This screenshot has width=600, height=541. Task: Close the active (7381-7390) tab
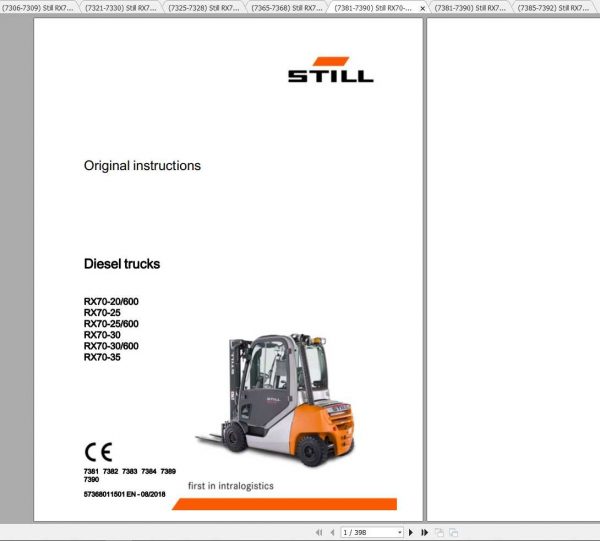pyautogui.click(x=422, y=8)
